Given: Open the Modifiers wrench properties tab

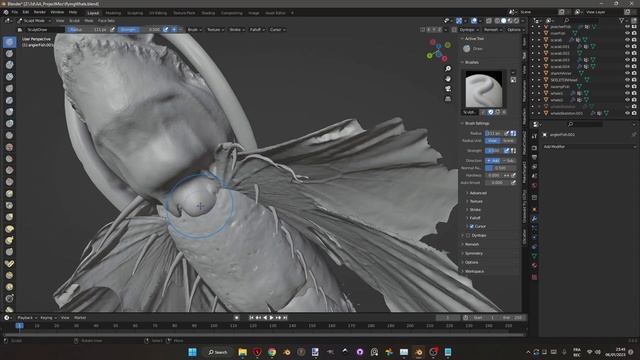Looking at the screenshot, I should 534,219.
